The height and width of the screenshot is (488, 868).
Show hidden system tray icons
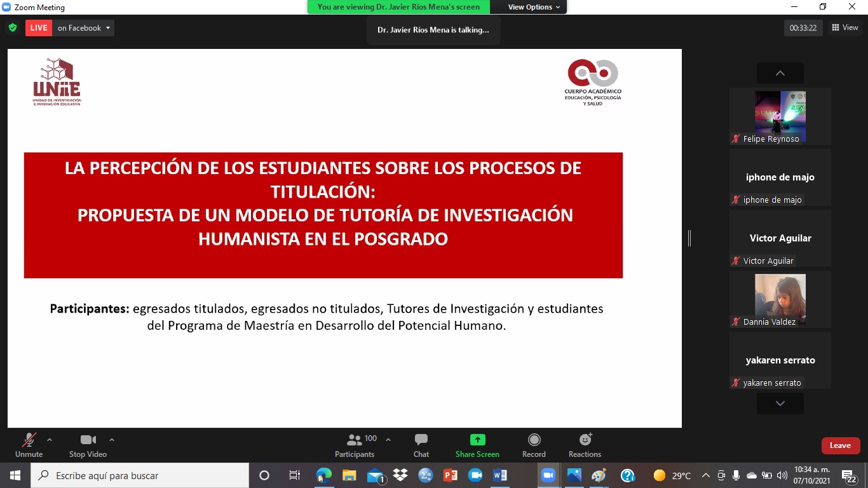[x=706, y=475]
